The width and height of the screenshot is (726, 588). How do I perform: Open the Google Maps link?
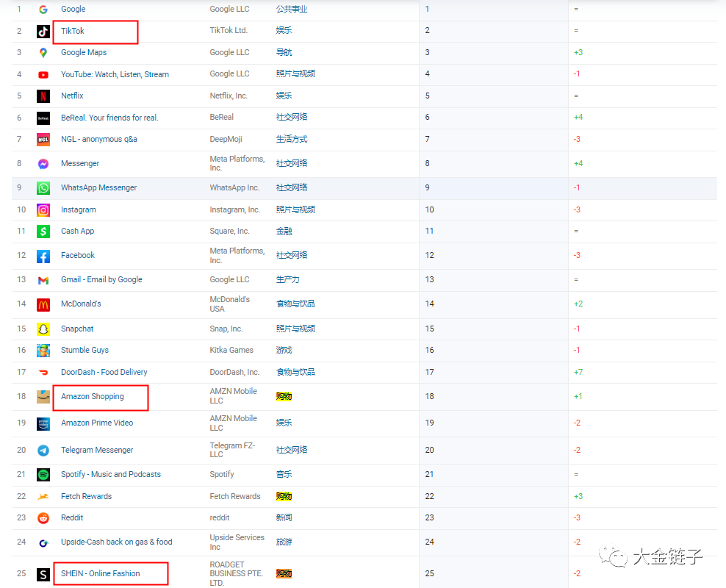(x=84, y=52)
